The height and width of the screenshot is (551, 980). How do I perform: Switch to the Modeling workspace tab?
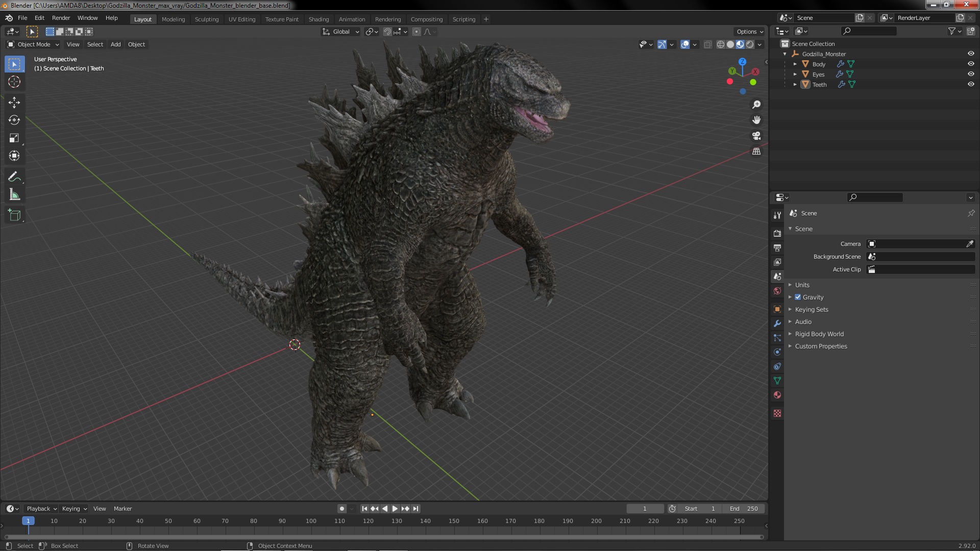173,19
